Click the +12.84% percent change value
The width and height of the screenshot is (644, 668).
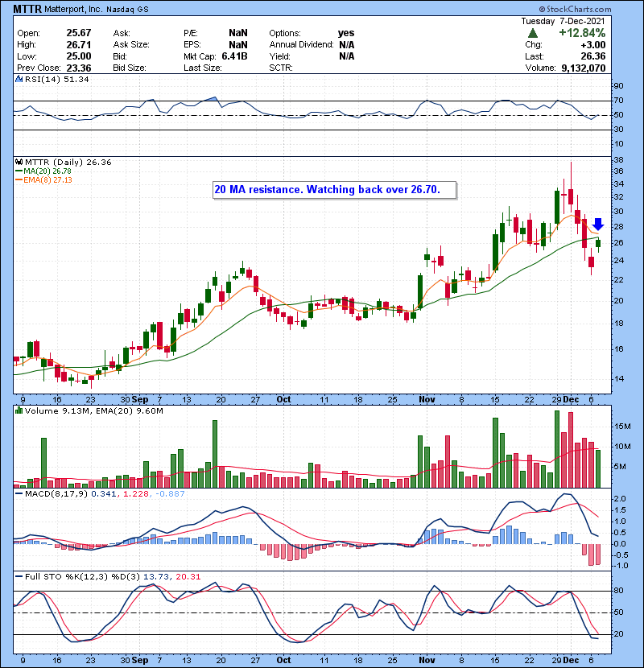click(x=582, y=33)
